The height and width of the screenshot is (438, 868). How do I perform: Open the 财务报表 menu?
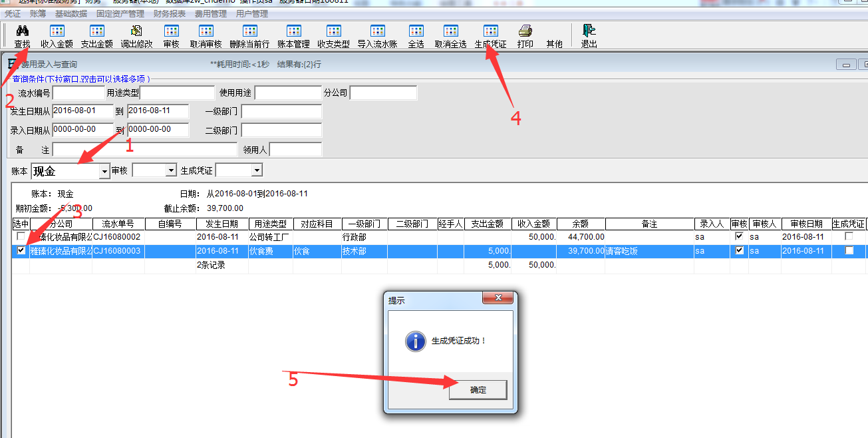(170, 13)
